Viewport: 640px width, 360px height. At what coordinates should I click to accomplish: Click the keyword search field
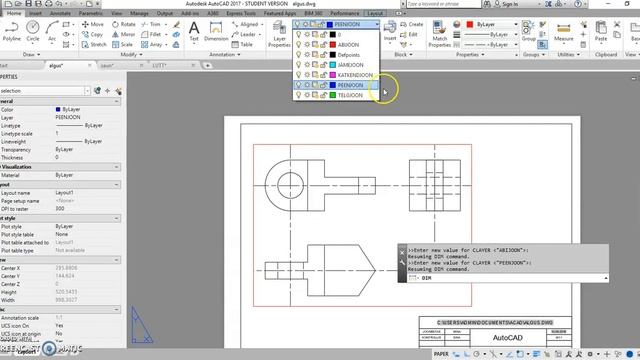(444, 4)
